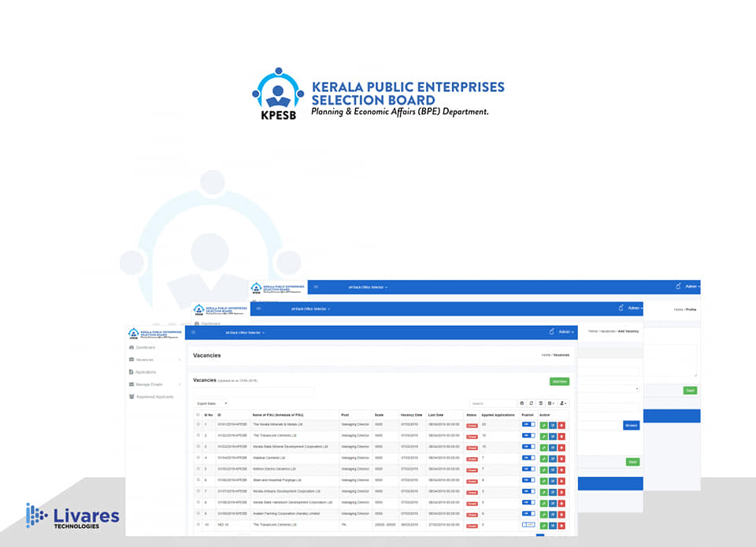Screen dimensions: 756x547
Task: Click the textarea in the Profile window
Action: click(671, 361)
